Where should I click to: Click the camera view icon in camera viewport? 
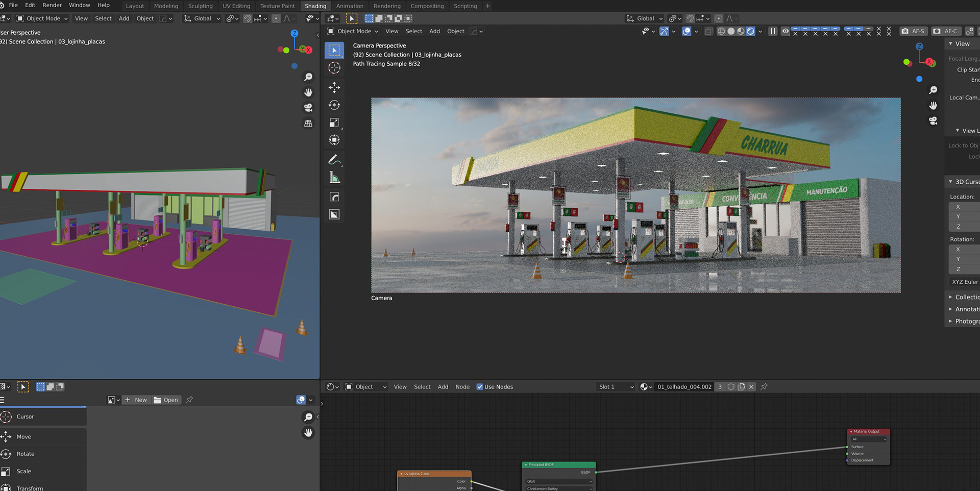click(933, 120)
